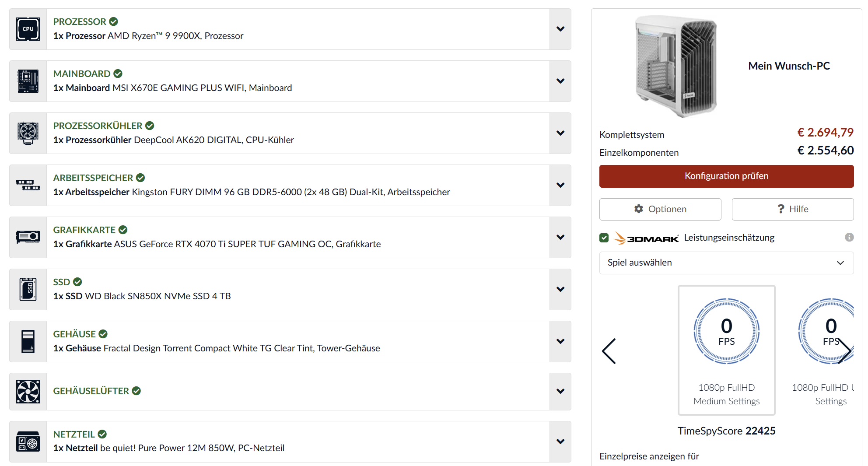Image resolution: width=868 pixels, height=466 pixels.
Task: Click the Gehäuselüfter fan icon
Action: (28, 392)
